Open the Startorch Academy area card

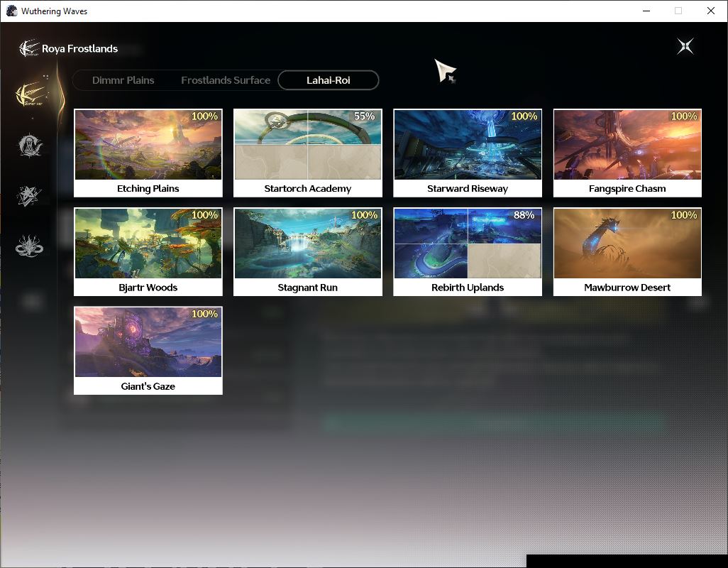[x=308, y=153]
